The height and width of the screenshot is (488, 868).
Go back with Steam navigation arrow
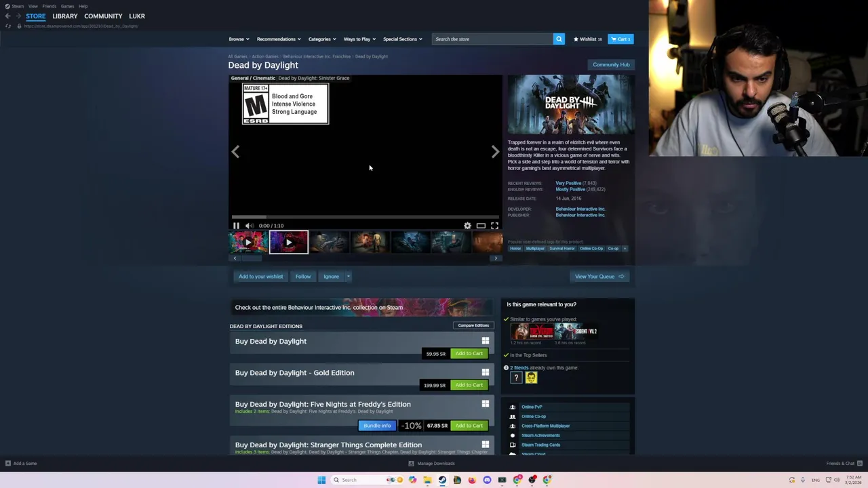click(7, 16)
